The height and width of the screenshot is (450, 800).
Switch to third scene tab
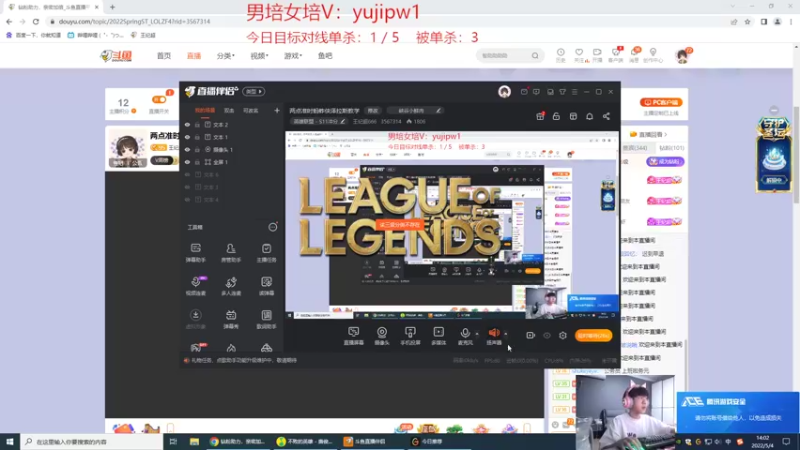click(251, 110)
